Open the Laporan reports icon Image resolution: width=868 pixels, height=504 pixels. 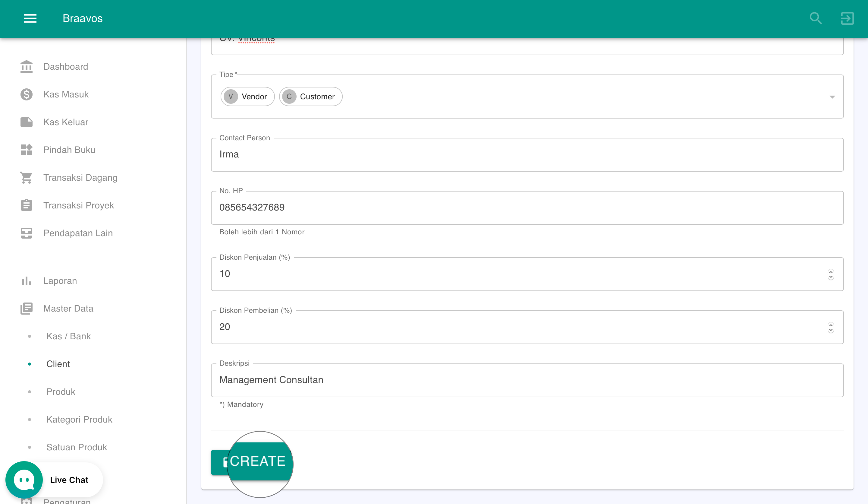26,281
